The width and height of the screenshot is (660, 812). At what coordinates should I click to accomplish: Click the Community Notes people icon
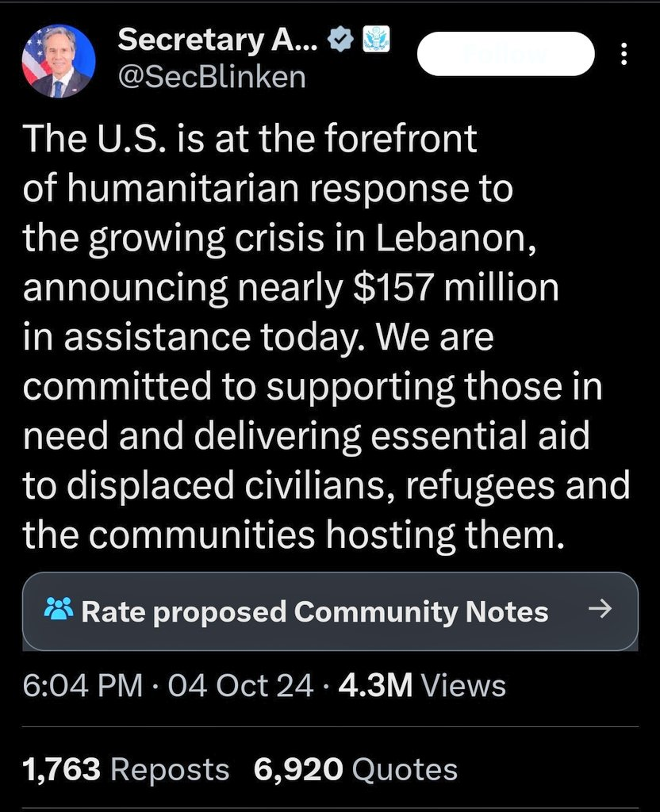tap(59, 611)
